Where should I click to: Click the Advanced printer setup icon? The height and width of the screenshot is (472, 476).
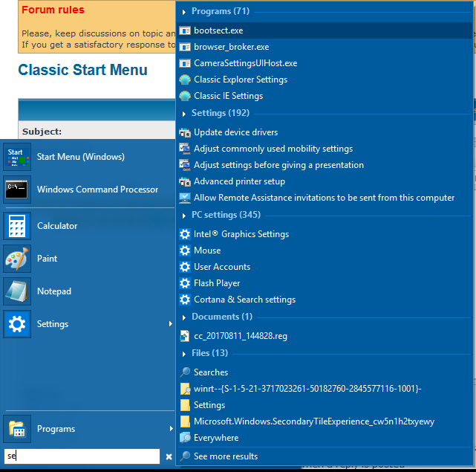pyautogui.click(x=185, y=181)
